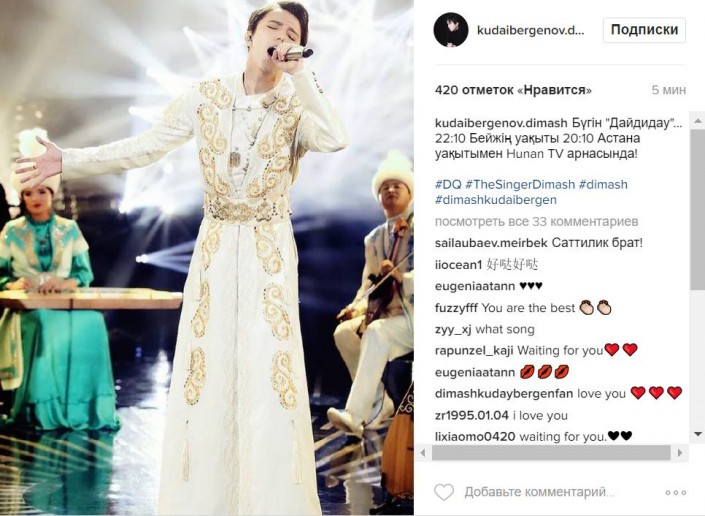The width and height of the screenshot is (705, 516).
Task: Open the #dimashkudaibergen hashtag
Action: (495, 200)
